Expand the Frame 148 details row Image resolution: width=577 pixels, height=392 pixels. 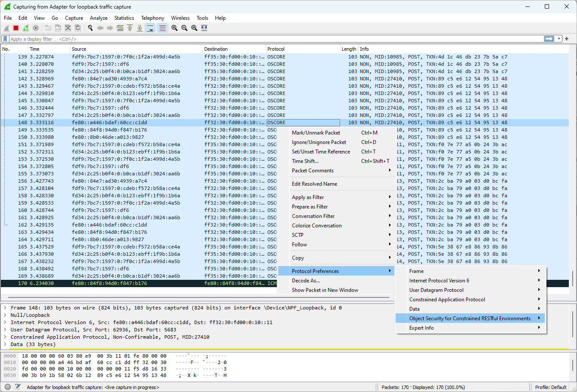[5, 308]
